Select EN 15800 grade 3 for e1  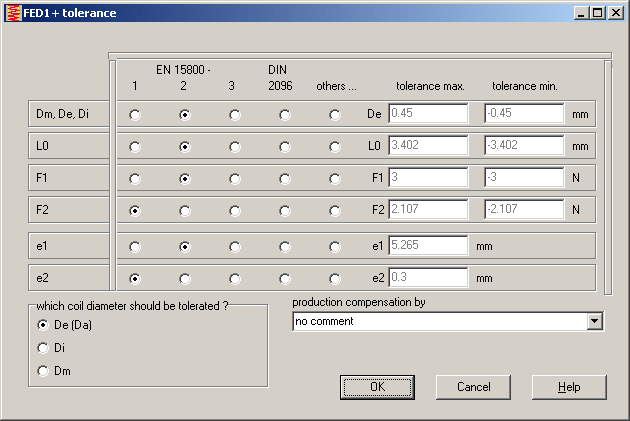pos(235,246)
